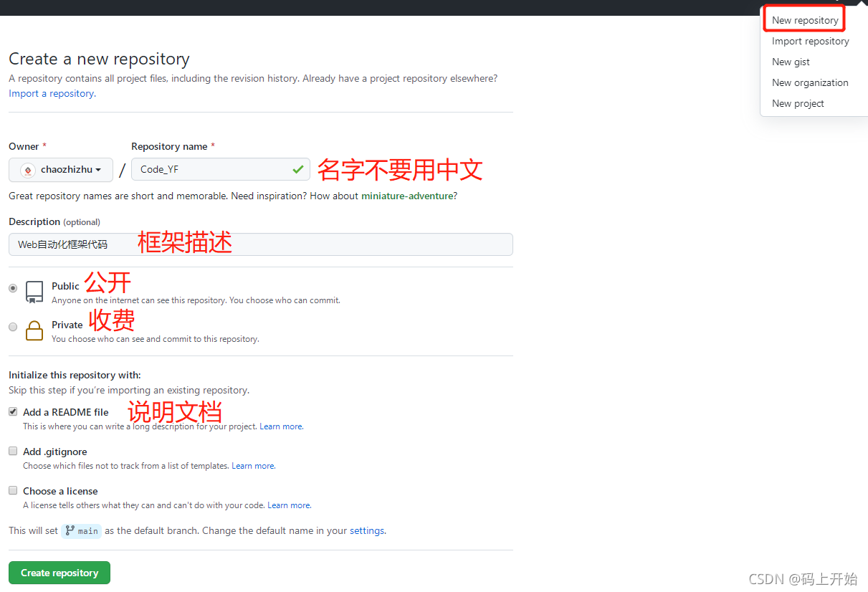Open the Import a repository link
The height and width of the screenshot is (592, 868).
coord(52,93)
